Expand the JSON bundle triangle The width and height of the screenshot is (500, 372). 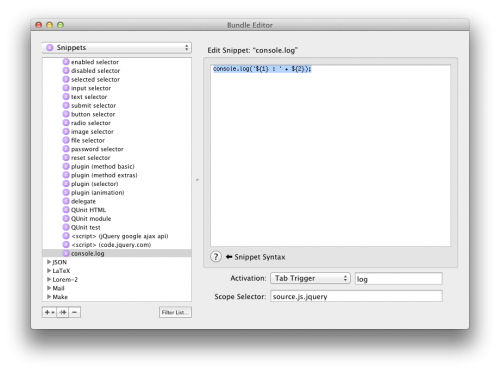coord(49,262)
